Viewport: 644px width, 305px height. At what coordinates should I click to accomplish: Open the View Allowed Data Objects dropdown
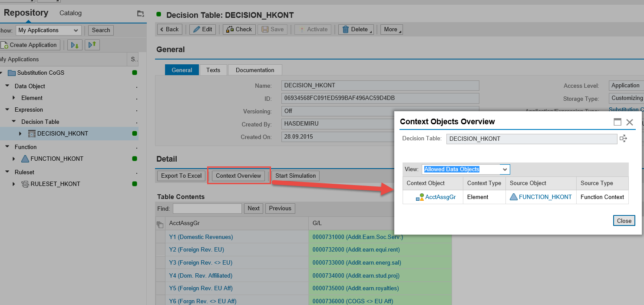(504, 169)
